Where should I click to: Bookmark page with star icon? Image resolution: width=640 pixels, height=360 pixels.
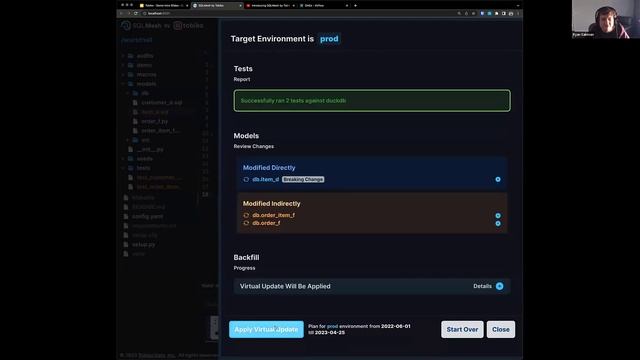pyautogui.click(x=473, y=13)
